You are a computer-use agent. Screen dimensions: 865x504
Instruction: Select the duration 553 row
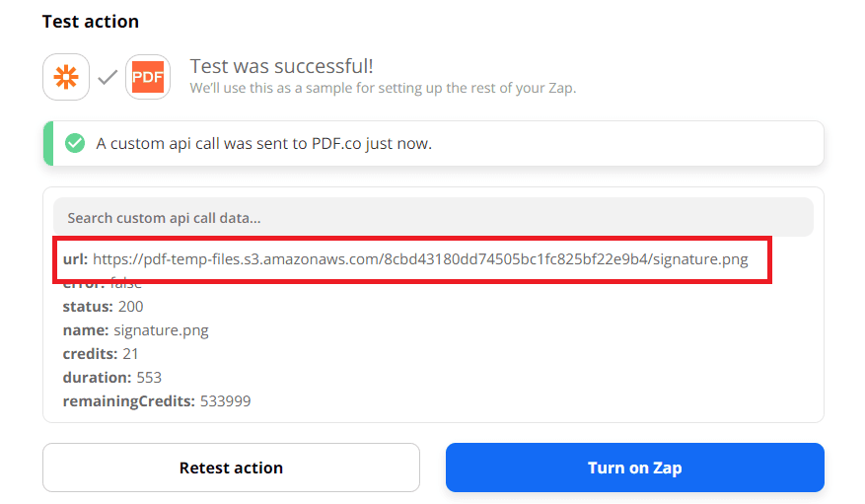(111, 378)
